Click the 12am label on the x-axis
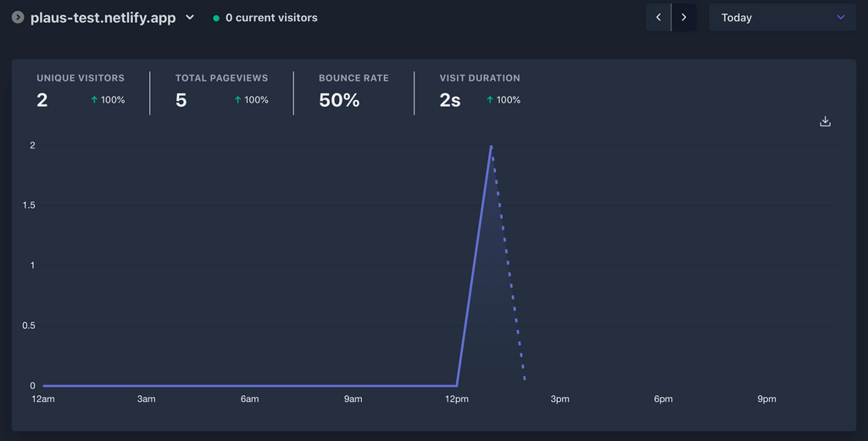 click(43, 399)
